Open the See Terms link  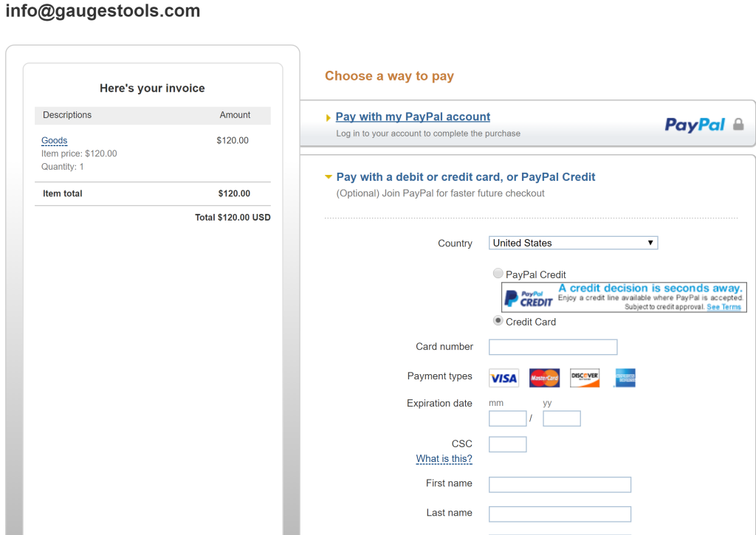click(x=724, y=307)
